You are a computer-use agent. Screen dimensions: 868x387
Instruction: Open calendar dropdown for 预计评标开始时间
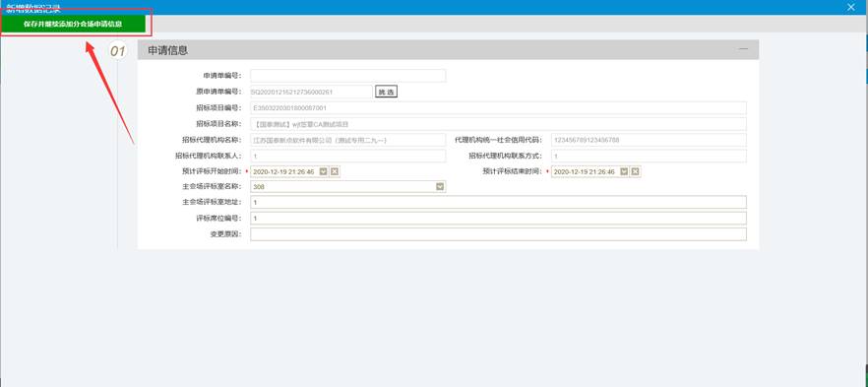pos(324,171)
